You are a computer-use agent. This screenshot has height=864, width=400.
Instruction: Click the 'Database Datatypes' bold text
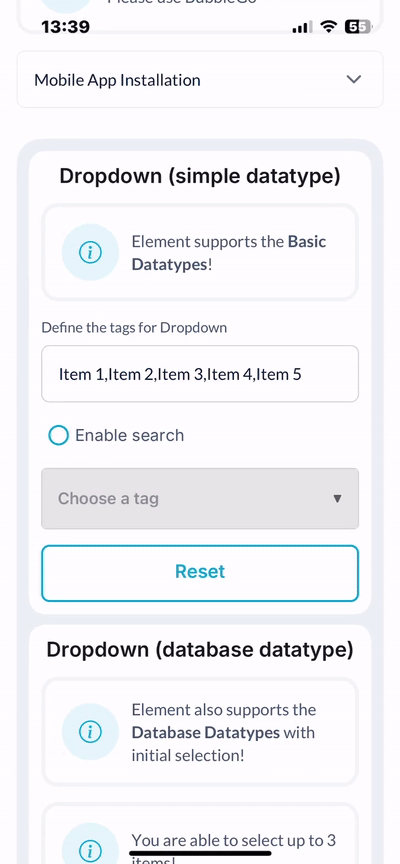[206, 732]
